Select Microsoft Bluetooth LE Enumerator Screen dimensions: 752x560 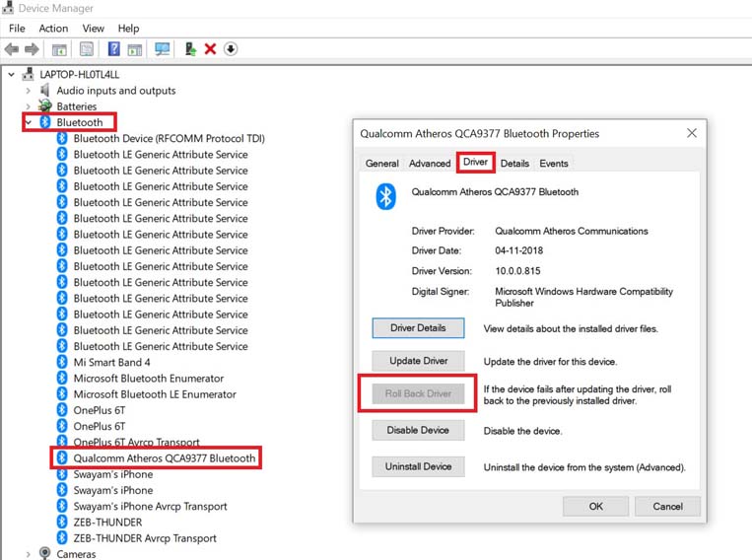click(x=155, y=394)
